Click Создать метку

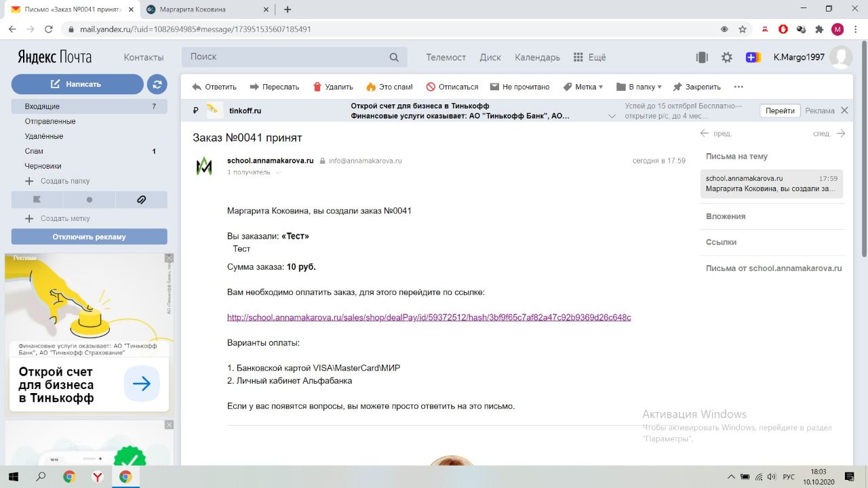tap(58, 218)
